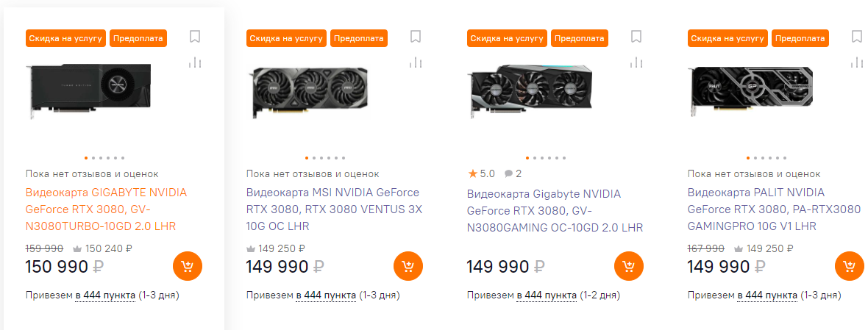
Task: Bookmark the GIGABYTE TURBO-10GD card
Action: pos(195,37)
